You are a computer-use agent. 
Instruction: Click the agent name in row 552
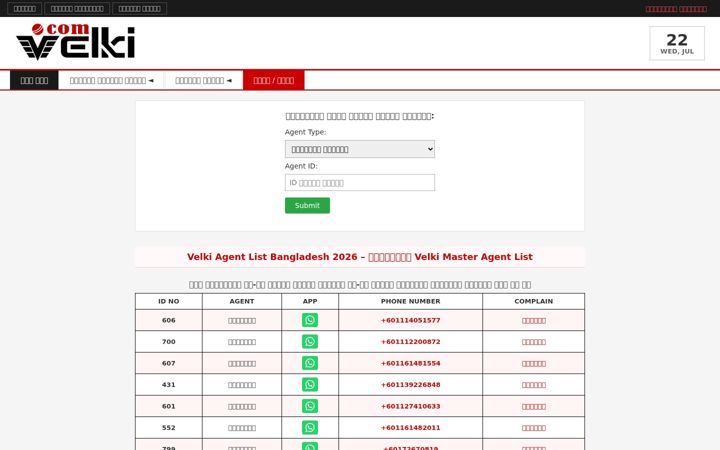tap(242, 428)
